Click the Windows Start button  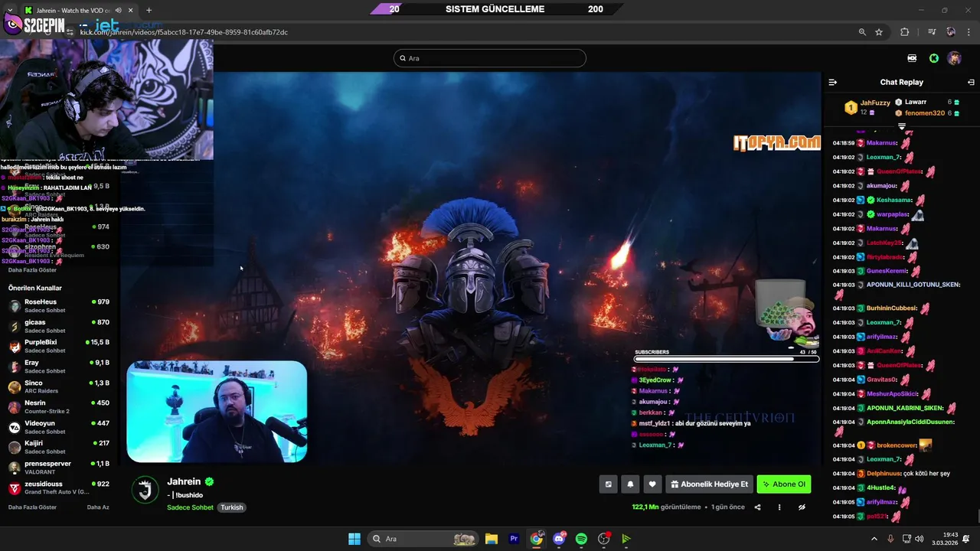(x=354, y=539)
